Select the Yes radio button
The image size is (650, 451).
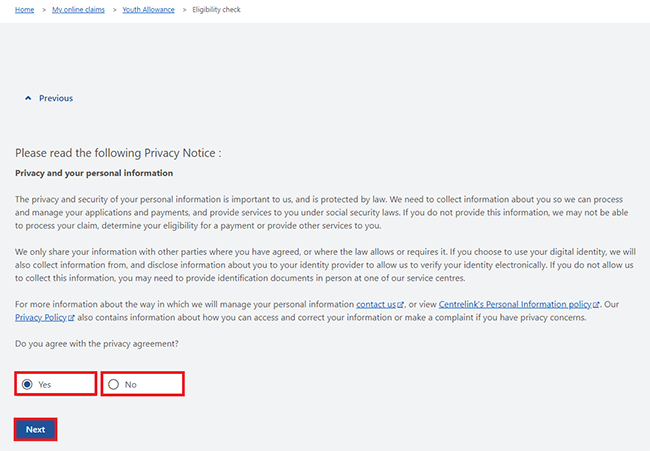pyautogui.click(x=27, y=384)
